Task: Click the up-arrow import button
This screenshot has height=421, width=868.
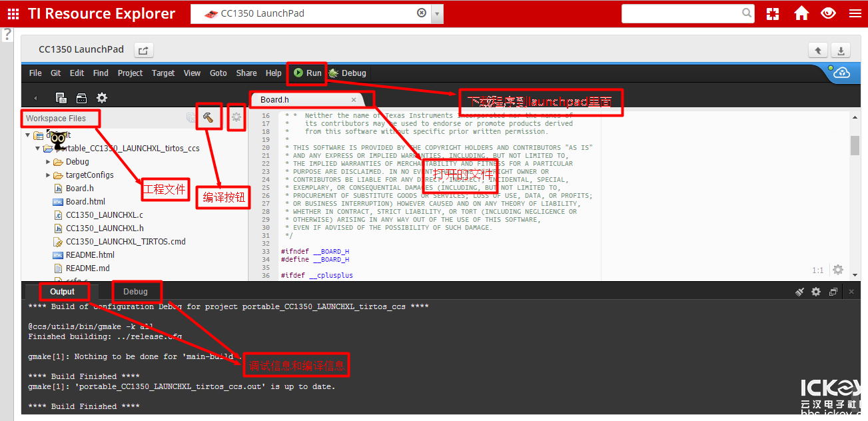Action: pyautogui.click(x=818, y=51)
